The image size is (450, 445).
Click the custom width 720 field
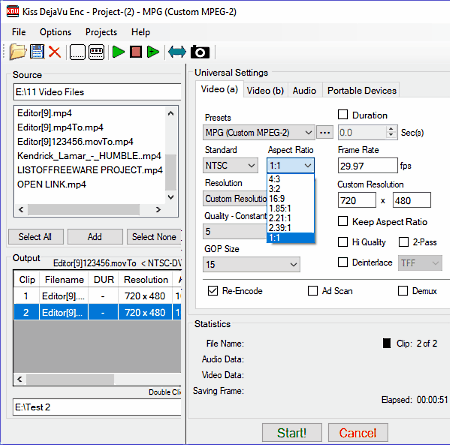(357, 200)
